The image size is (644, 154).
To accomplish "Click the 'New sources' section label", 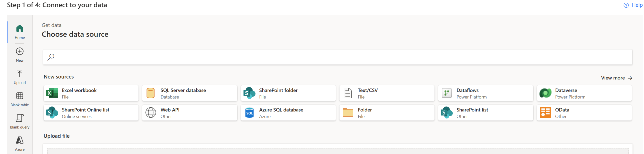I will (59, 77).
